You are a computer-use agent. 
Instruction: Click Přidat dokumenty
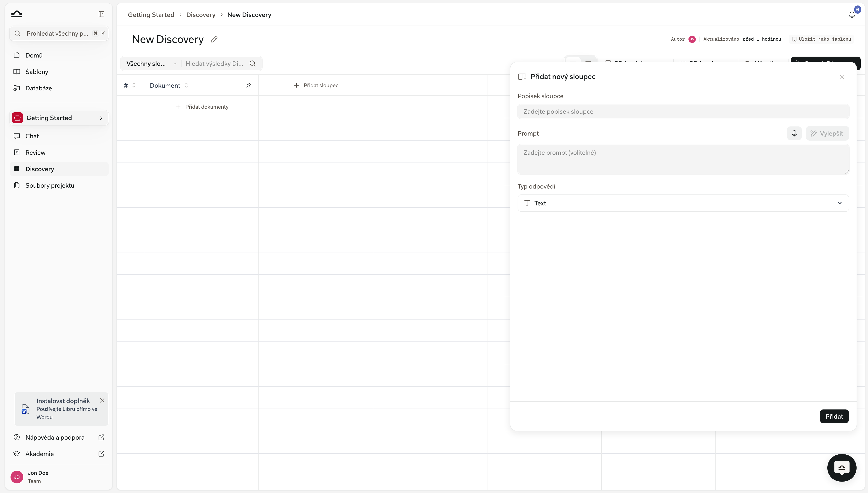(202, 107)
